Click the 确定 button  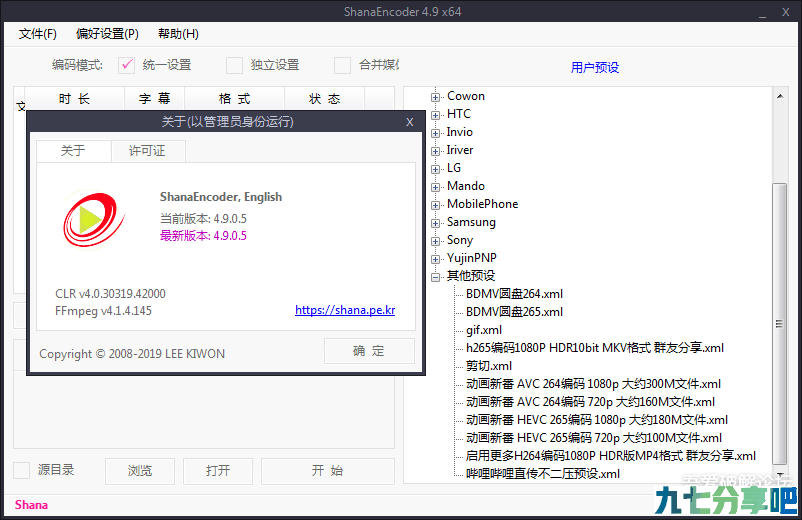click(x=369, y=351)
